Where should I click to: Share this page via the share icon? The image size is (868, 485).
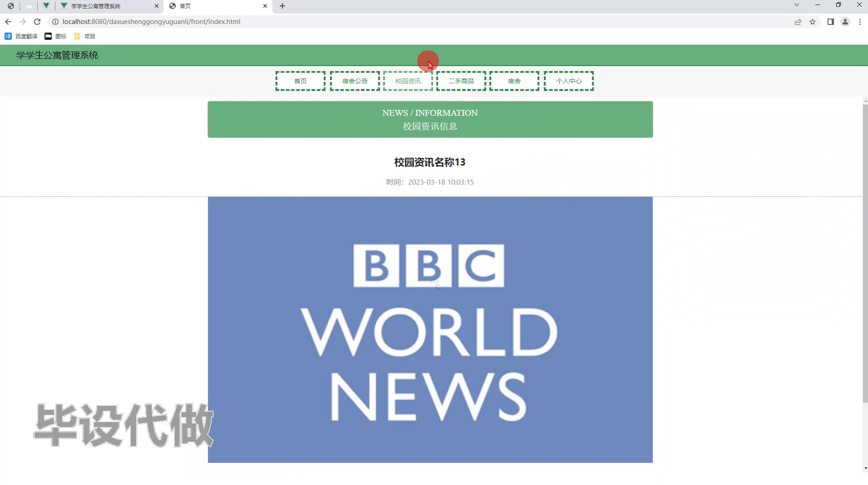[798, 22]
